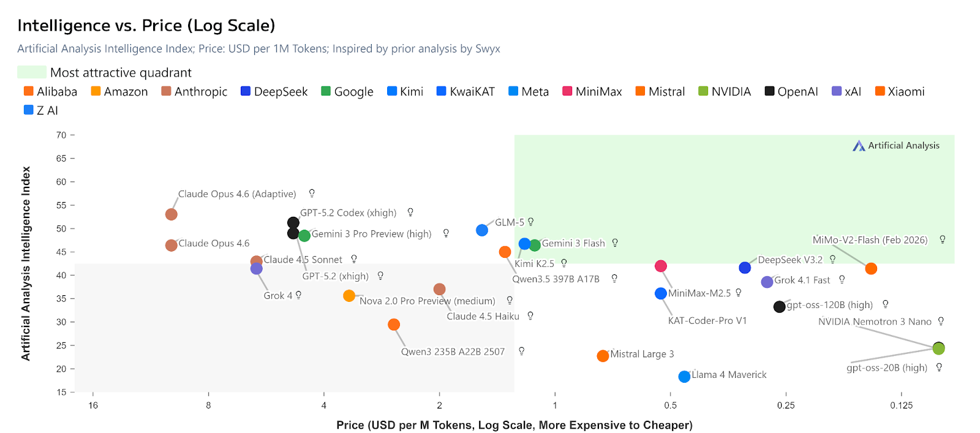Click the NVIDIA legend color swatch
980x433 pixels.
(x=703, y=91)
